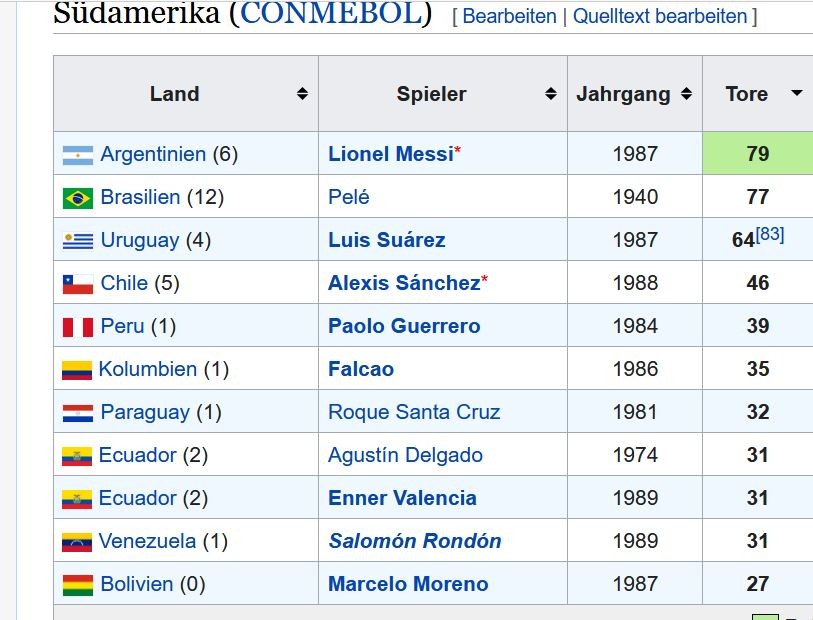Image resolution: width=813 pixels, height=620 pixels.
Task: Click the Paraguay flag icon
Action: (78, 413)
